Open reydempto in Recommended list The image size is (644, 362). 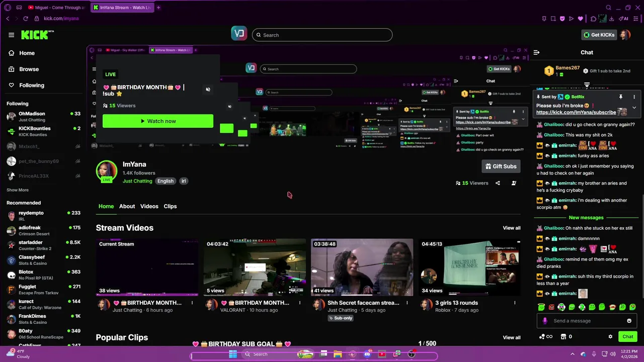click(44, 216)
